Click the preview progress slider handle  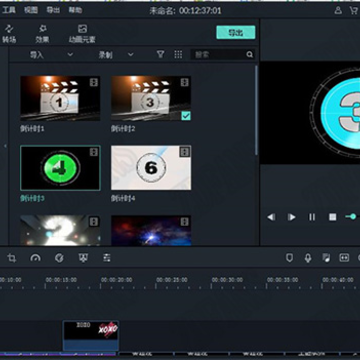[x=353, y=217]
